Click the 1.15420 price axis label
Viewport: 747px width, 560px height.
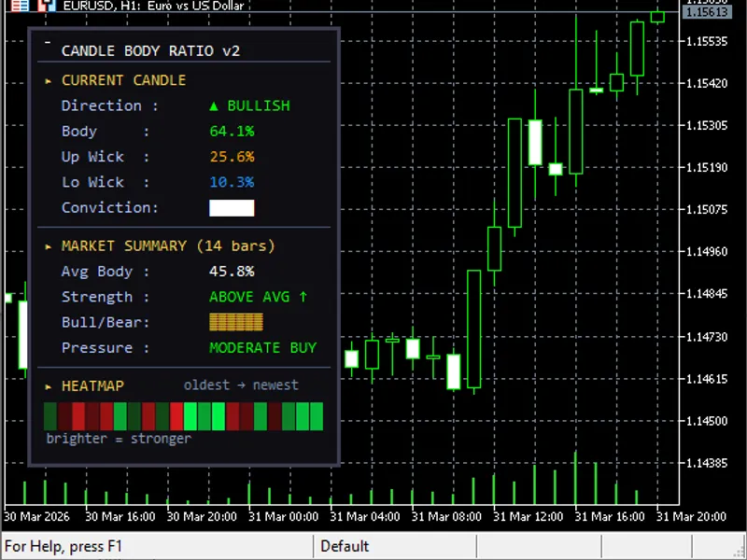pos(707,83)
